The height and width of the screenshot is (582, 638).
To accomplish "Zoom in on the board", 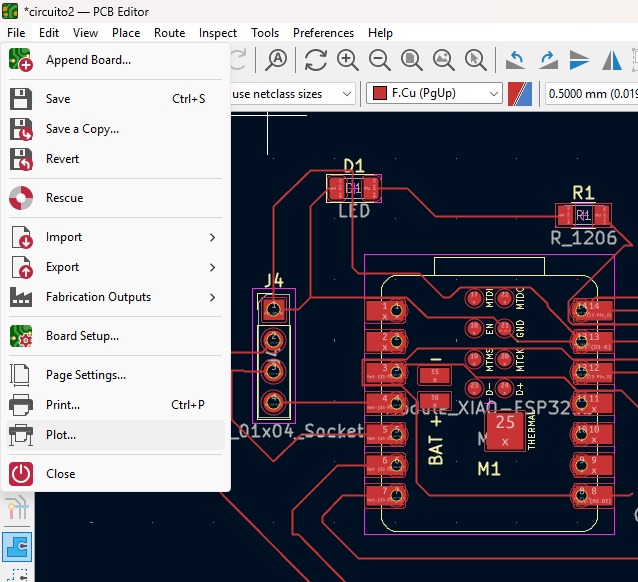I will click(347, 60).
